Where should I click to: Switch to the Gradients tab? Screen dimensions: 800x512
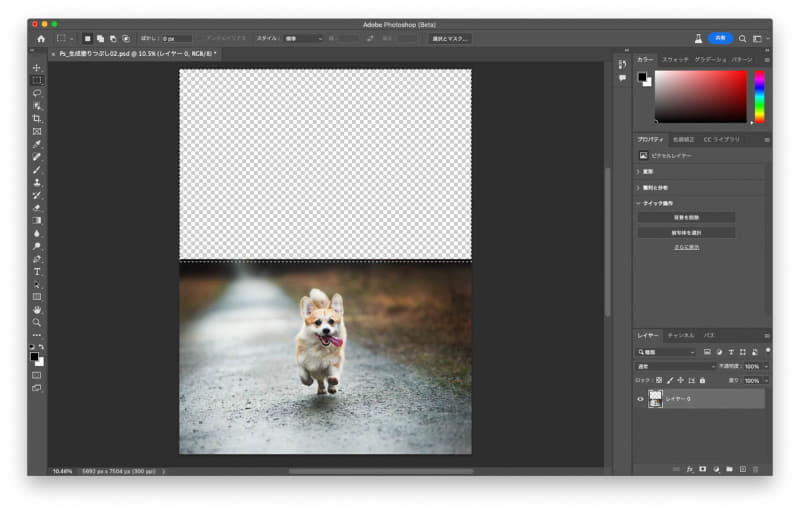710,60
